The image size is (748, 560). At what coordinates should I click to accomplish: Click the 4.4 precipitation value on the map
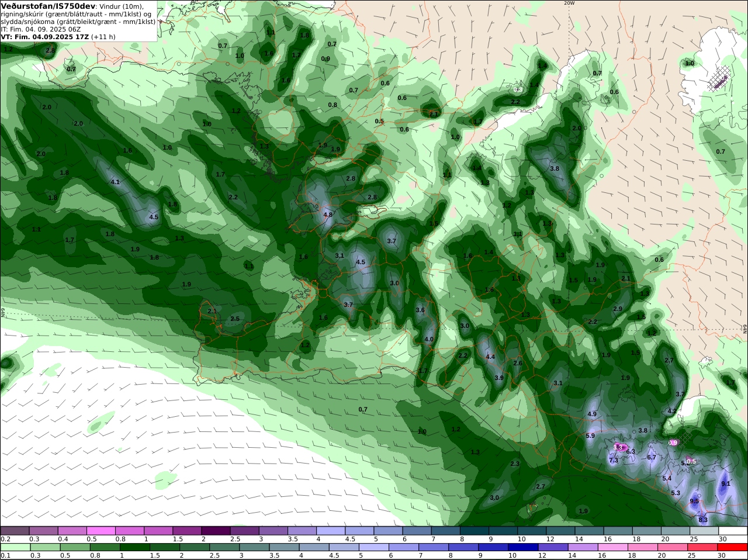coord(490,357)
